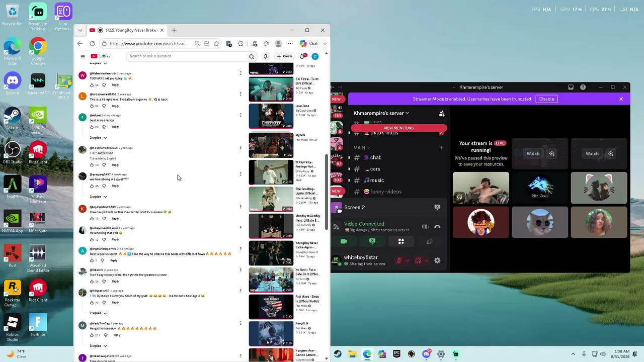This screenshot has height=362, width=644.
Task: Expand '3 replies' under 'we here strong' comment
Action: click(x=99, y=197)
